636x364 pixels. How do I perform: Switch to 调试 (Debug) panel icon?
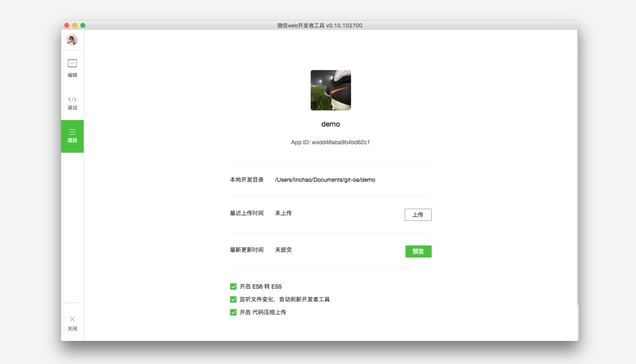(72, 99)
